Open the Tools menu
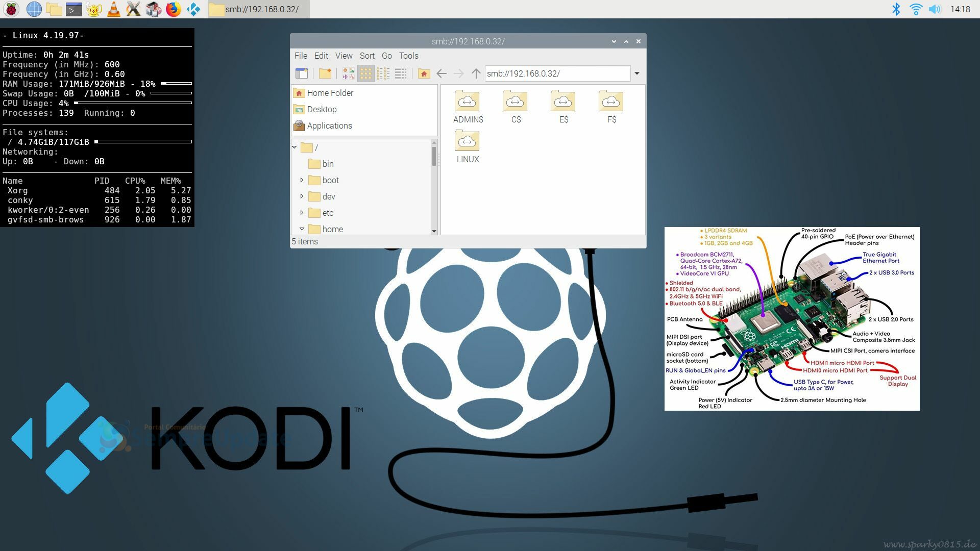 click(408, 56)
